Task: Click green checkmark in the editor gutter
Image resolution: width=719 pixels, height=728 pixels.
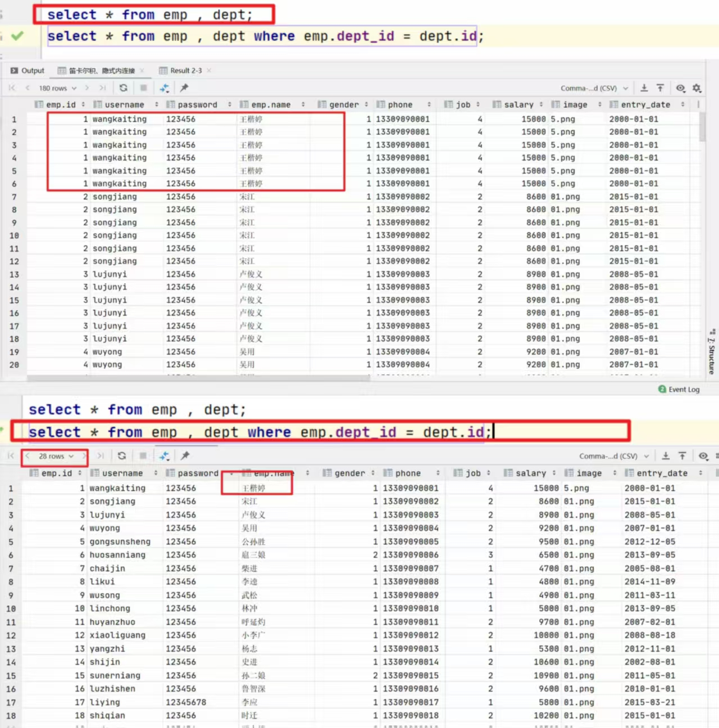Action: click(x=17, y=36)
